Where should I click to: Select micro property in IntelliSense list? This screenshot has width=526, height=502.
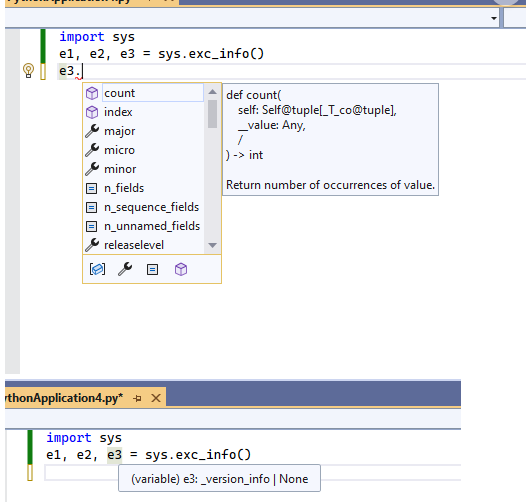click(x=144, y=150)
